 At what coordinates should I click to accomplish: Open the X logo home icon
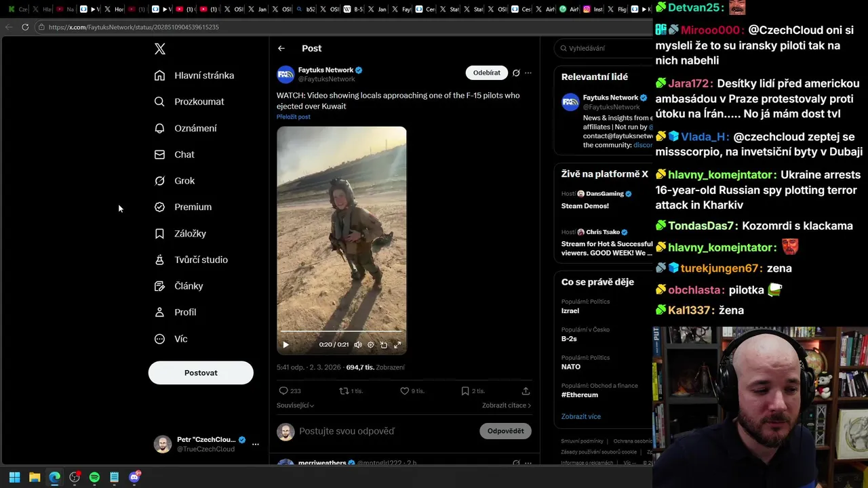[159, 49]
